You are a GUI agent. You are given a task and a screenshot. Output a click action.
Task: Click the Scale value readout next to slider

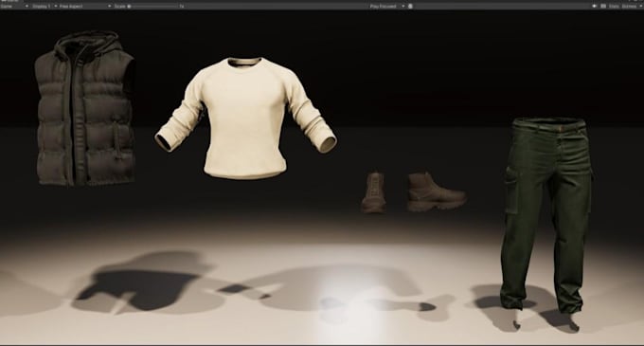coord(182,7)
